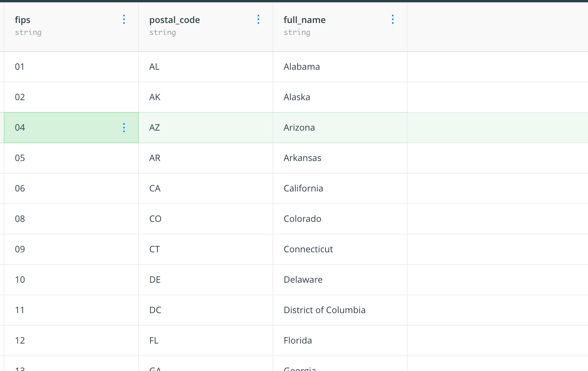Click the Connecticut cell
This screenshot has height=371, width=588.
[x=340, y=249]
